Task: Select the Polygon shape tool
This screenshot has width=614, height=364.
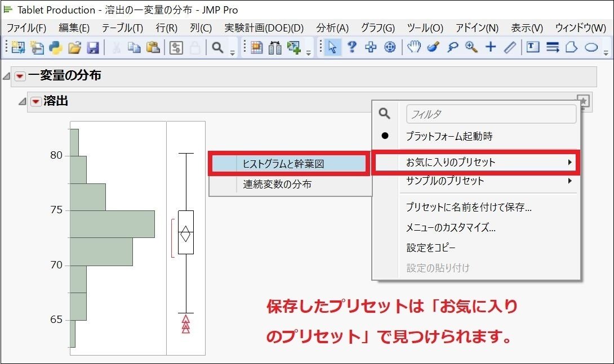Action: coord(572,47)
